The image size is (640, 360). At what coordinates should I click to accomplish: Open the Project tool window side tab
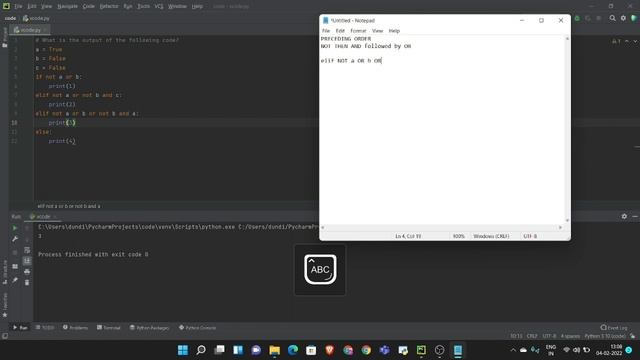click(4, 38)
